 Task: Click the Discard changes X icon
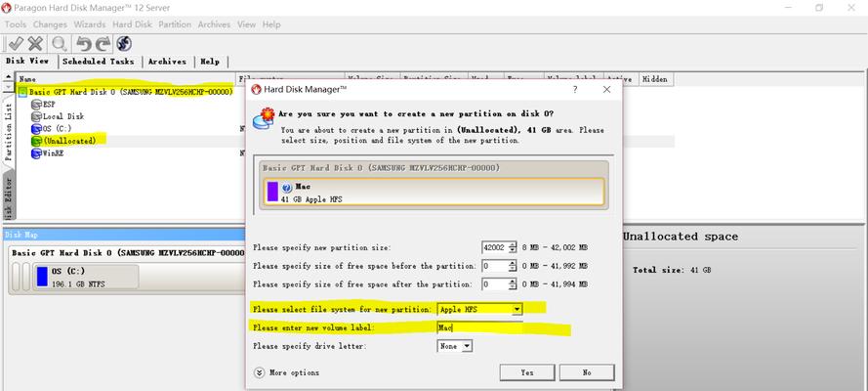pos(35,44)
